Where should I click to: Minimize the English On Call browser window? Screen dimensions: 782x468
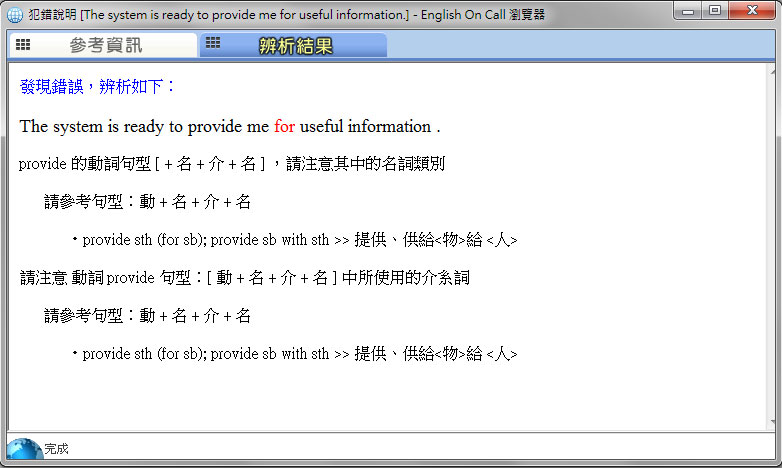(x=688, y=10)
